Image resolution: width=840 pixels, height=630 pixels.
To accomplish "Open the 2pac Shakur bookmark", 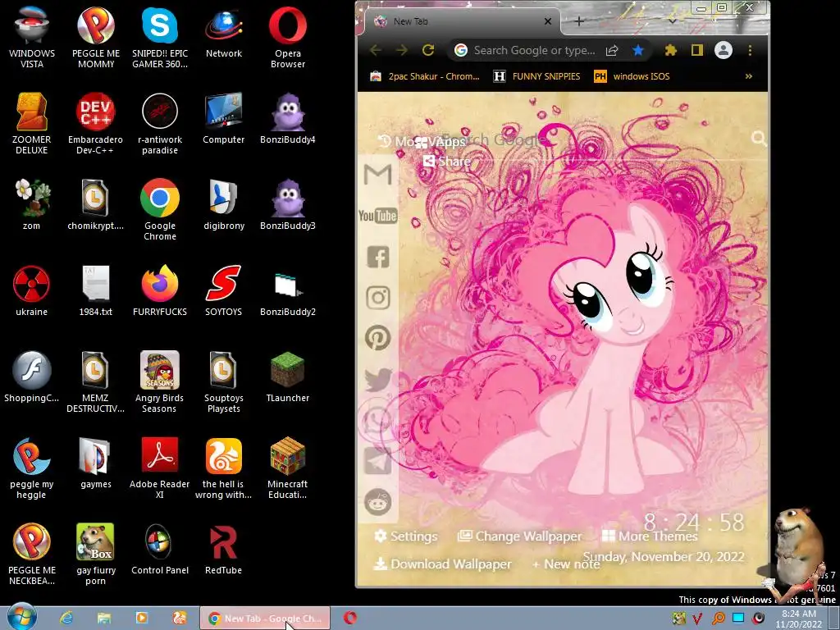I will [x=425, y=76].
